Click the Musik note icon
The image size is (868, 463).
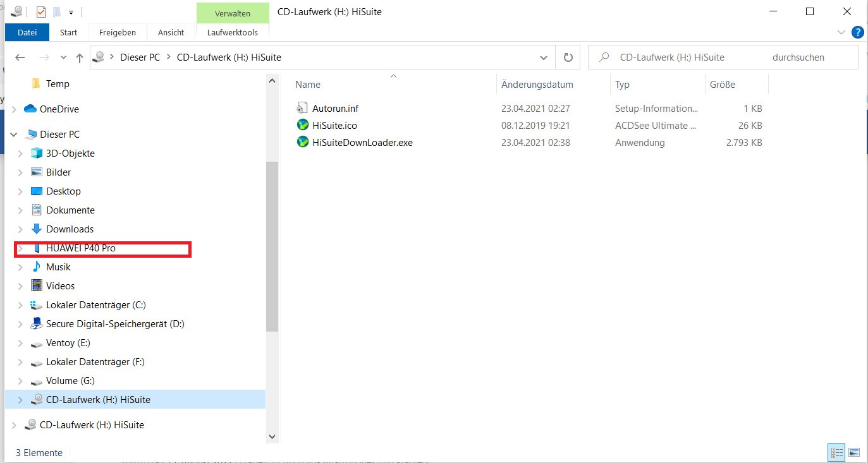(37, 267)
